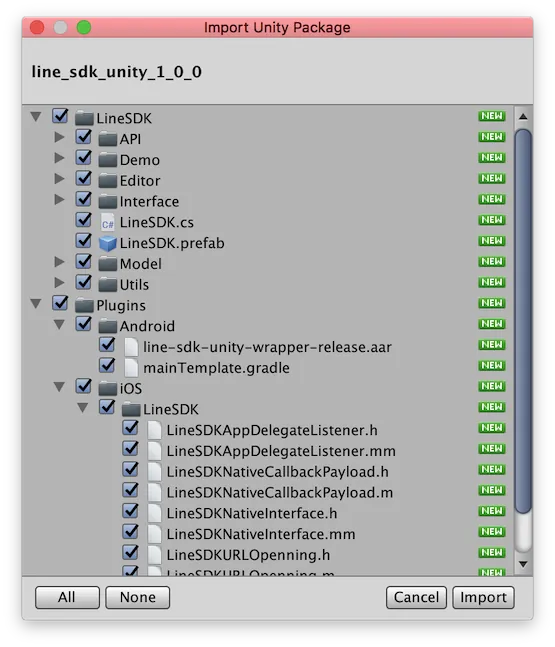Click the line-sdk-unity-wrapper-release.aar file icon
This screenshot has width=555, height=647.
[131, 347]
